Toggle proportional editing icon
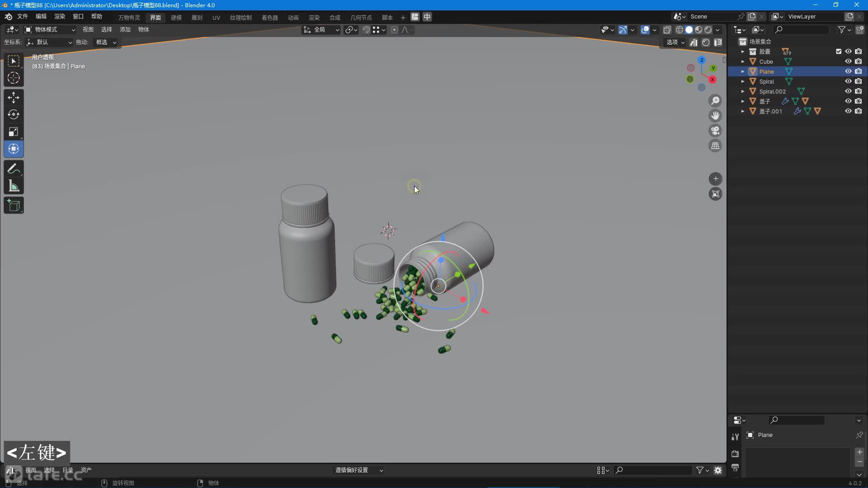868x488 pixels. click(394, 30)
